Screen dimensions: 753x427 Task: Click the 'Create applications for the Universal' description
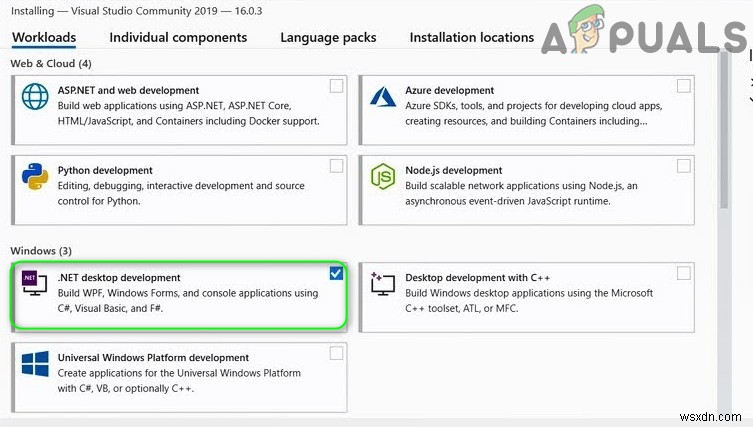(x=179, y=380)
